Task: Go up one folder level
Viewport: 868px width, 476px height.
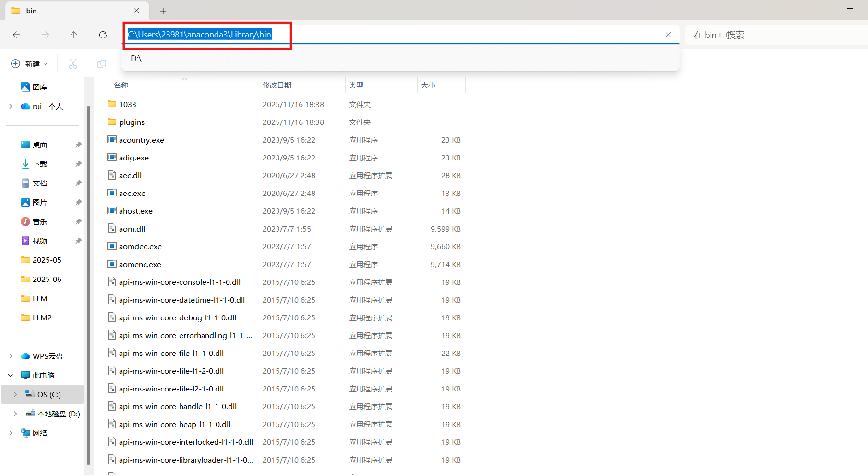Action: (x=74, y=35)
